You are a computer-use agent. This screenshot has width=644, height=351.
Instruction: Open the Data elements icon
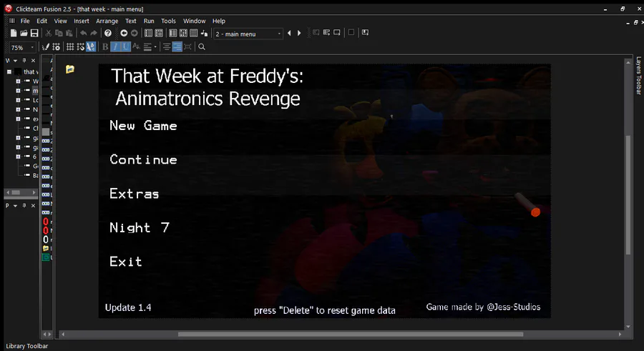204,34
